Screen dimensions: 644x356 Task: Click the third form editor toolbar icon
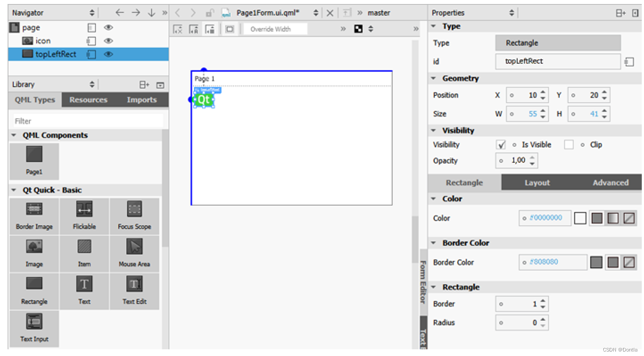pyautogui.click(x=210, y=29)
